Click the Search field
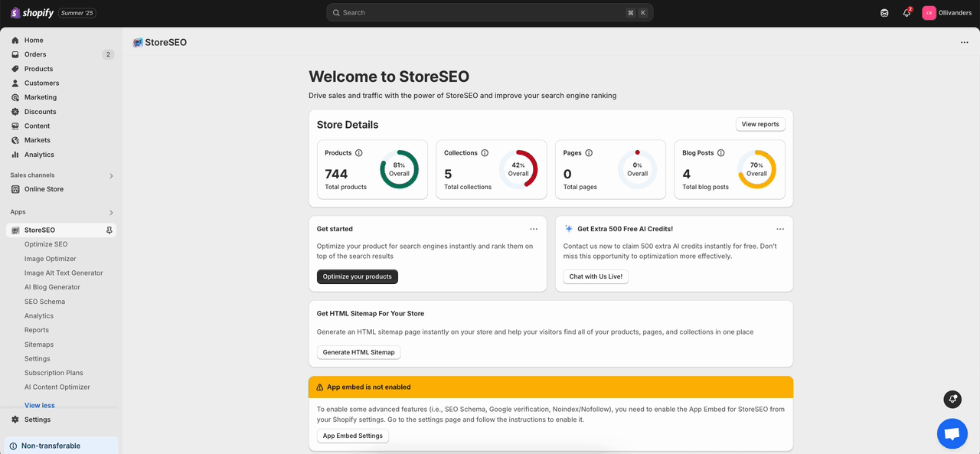980x454 pixels. tap(489, 13)
